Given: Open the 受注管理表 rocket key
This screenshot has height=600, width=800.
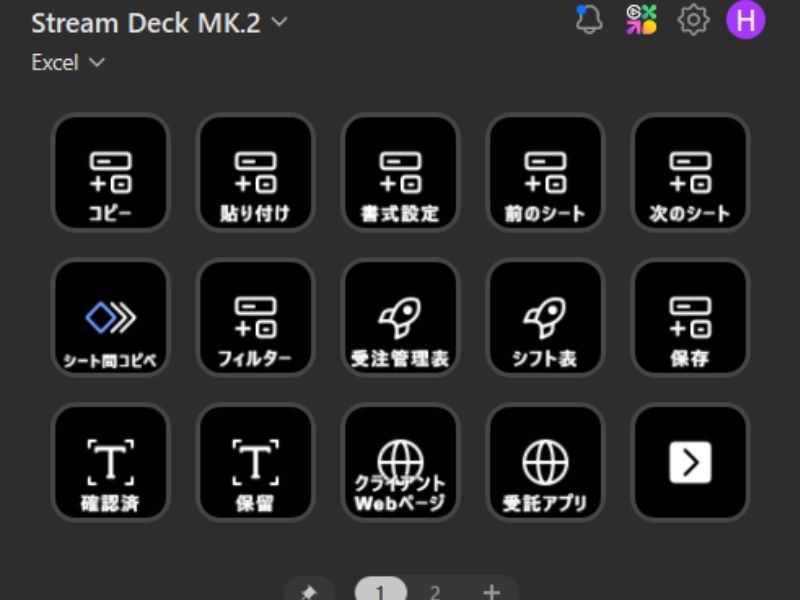Looking at the screenshot, I should (400, 318).
